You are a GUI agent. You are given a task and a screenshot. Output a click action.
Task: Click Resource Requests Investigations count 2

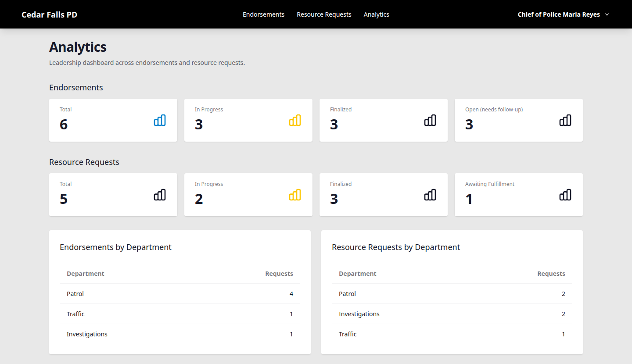(x=564, y=314)
